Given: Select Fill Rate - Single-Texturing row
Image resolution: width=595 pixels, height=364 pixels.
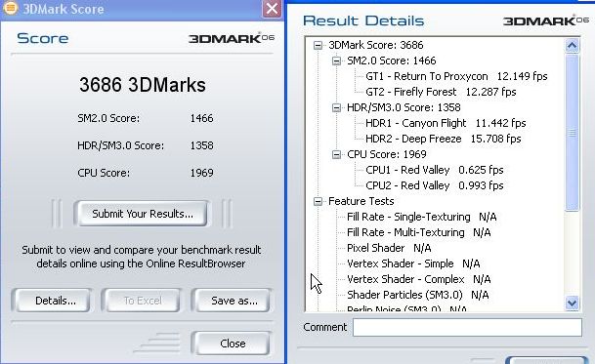Looking at the screenshot, I should pyautogui.click(x=422, y=217).
